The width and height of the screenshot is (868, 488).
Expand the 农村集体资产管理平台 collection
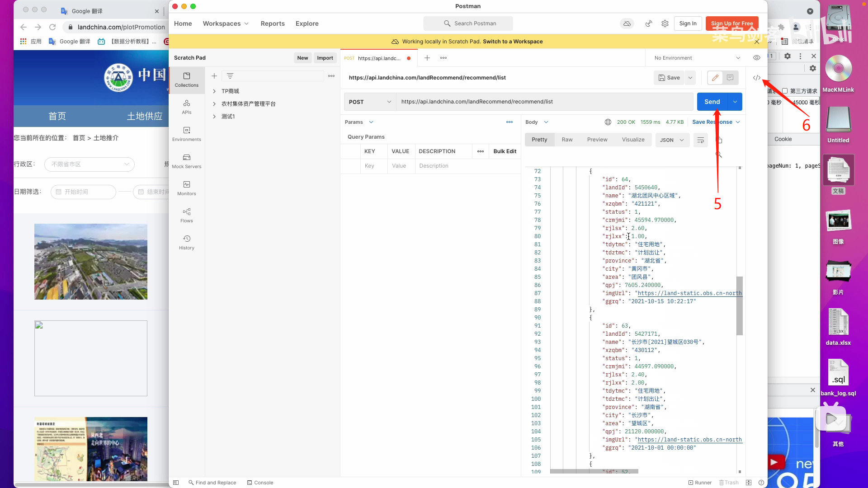click(214, 104)
